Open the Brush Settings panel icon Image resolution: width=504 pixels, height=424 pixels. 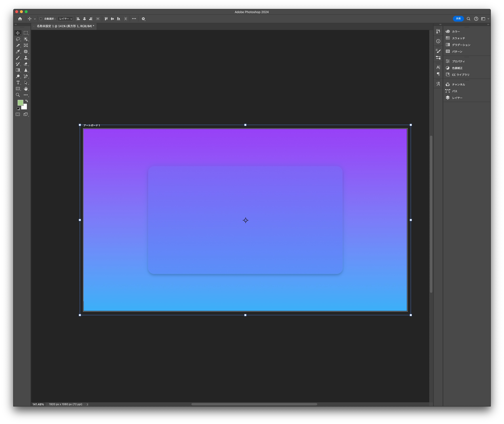coord(438,51)
